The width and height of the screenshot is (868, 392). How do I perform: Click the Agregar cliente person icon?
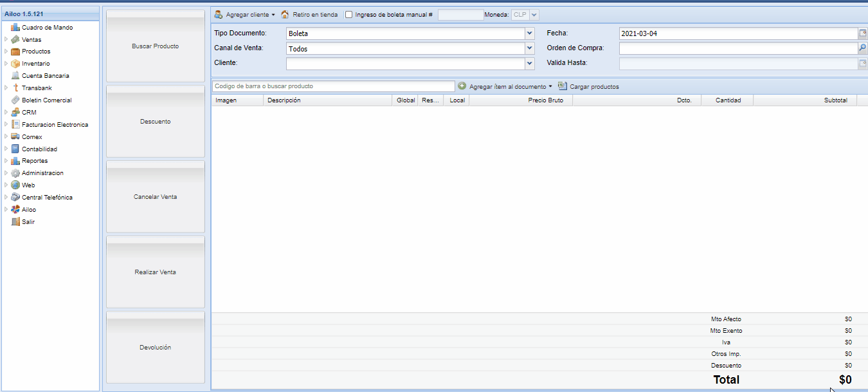pyautogui.click(x=219, y=14)
